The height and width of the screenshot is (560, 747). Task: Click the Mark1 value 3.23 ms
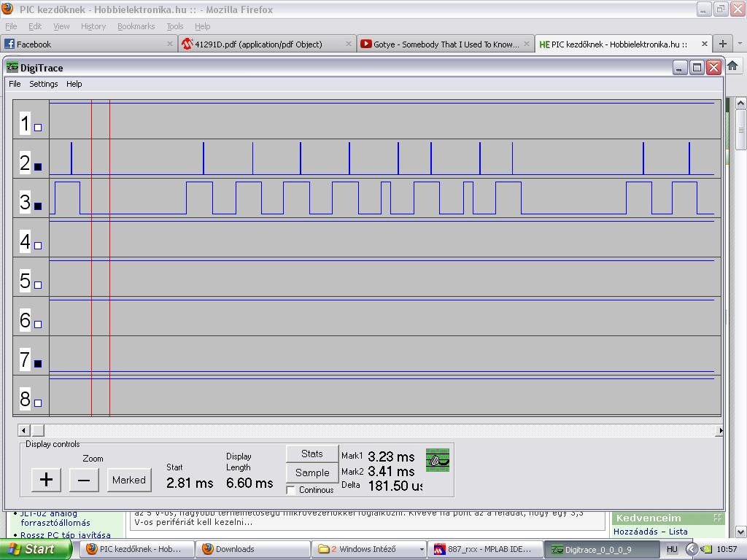tap(391, 456)
